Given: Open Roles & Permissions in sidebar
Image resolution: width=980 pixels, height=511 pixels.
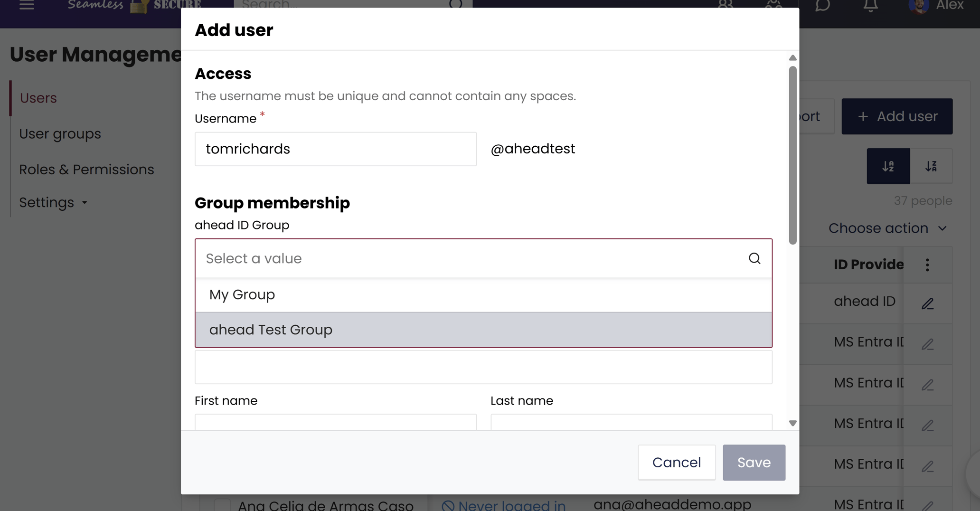Looking at the screenshot, I should [86, 170].
